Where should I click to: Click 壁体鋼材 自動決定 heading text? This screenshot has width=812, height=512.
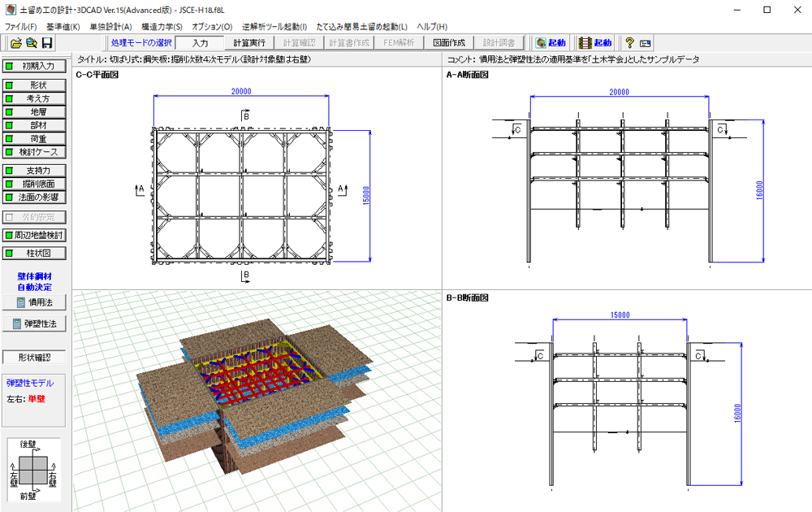[35, 282]
